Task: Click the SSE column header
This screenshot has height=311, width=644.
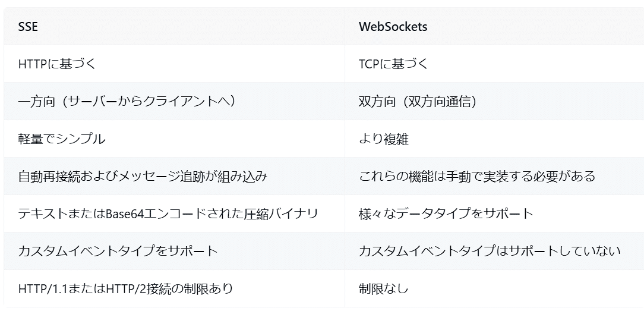Action: pos(174,26)
